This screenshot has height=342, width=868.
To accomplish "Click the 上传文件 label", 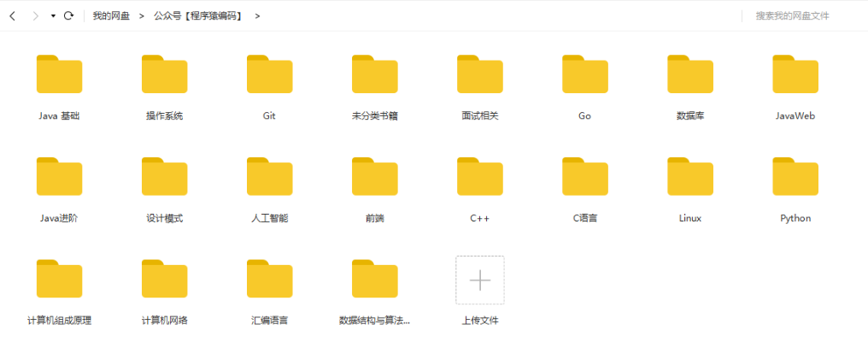I will 480,321.
